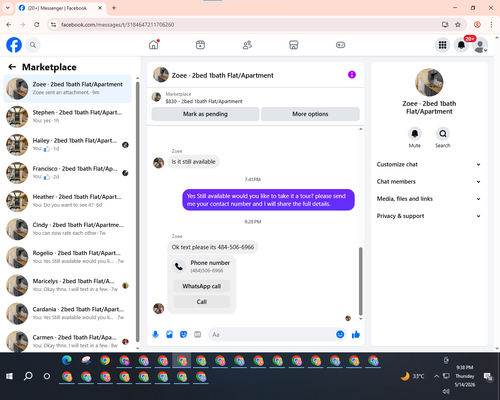
Task: Send a thumbs-up like
Action: pyautogui.click(x=356, y=334)
